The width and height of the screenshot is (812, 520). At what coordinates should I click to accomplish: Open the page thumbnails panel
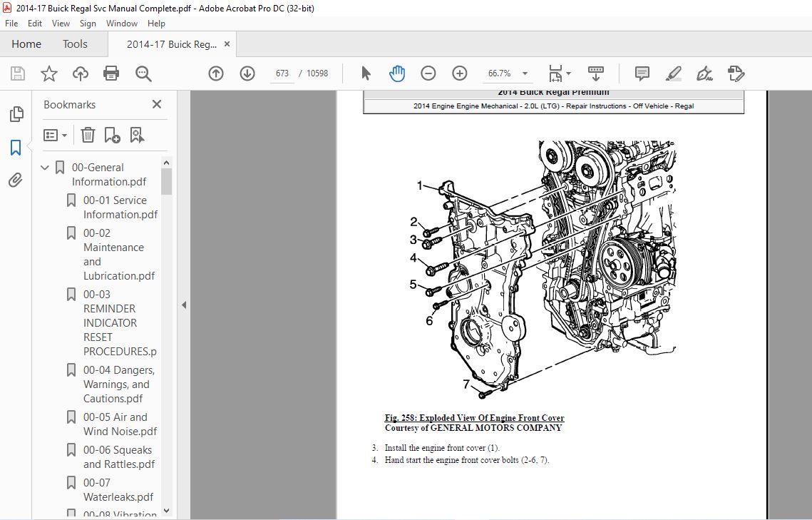[x=16, y=114]
